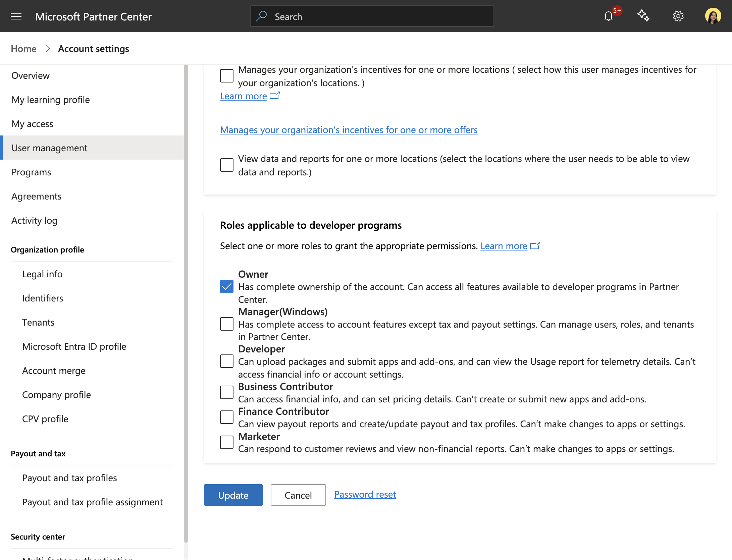Click the Update button
This screenshot has height=560, width=732.
pyautogui.click(x=233, y=495)
